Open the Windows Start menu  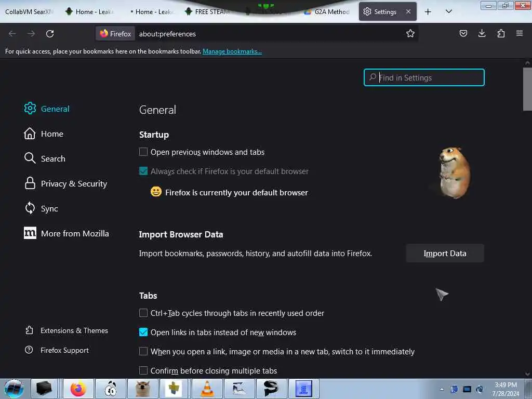click(x=14, y=389)
